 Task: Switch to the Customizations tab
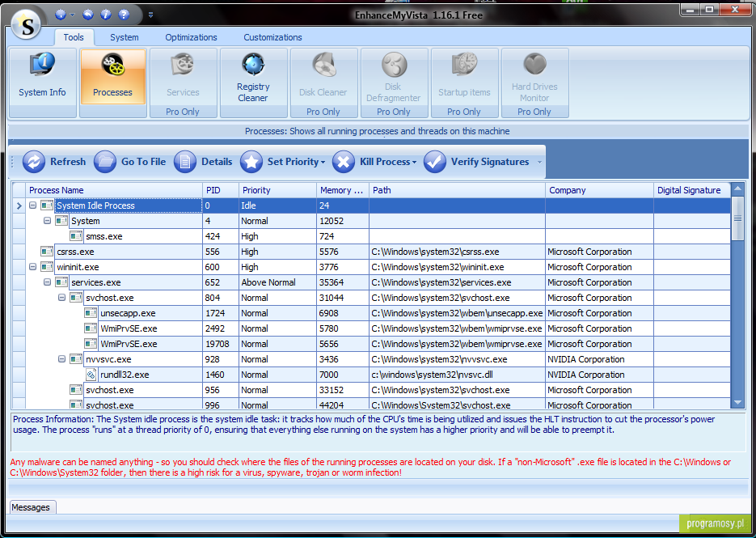[273, 37]
